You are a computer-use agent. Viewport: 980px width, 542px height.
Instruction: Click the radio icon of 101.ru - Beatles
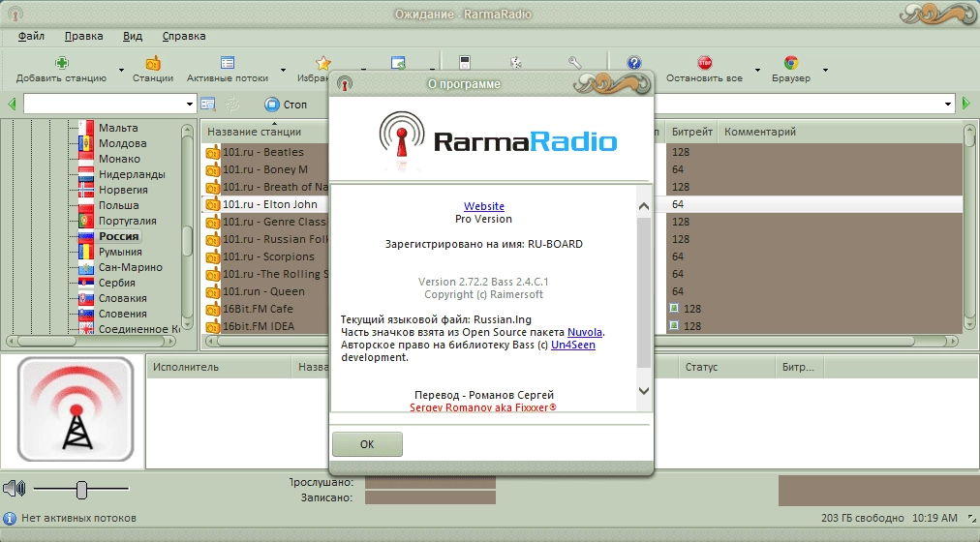click(212, 152)
